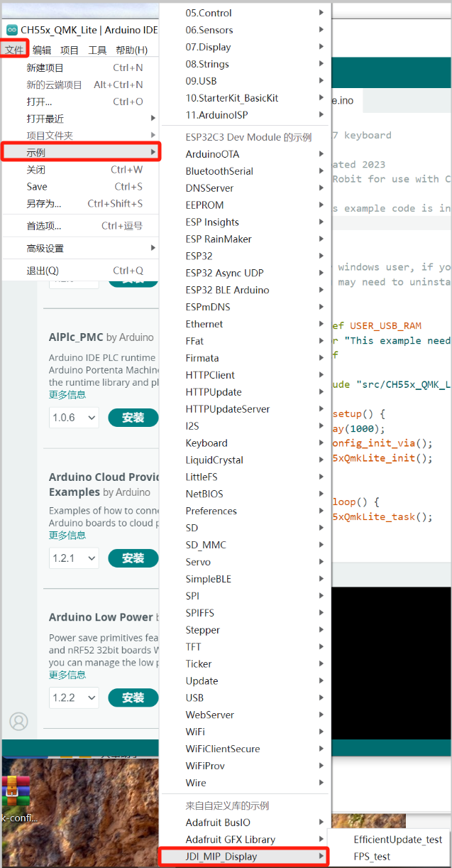Open the Adafruit GFX Library examples
Viewport: 452px width, 868px height.
point(230,840)
